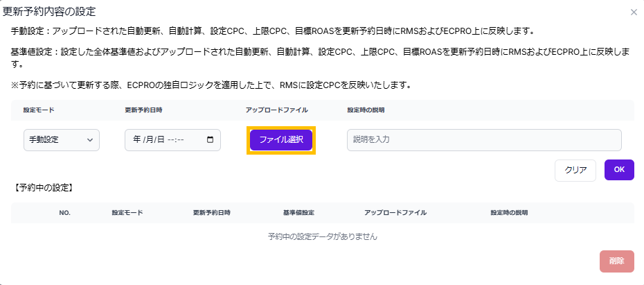Click 設定時の説明 header in reservations table
The width and height of the screenshot is (644, 285).
pyautogui.click(x=509, y=213)
